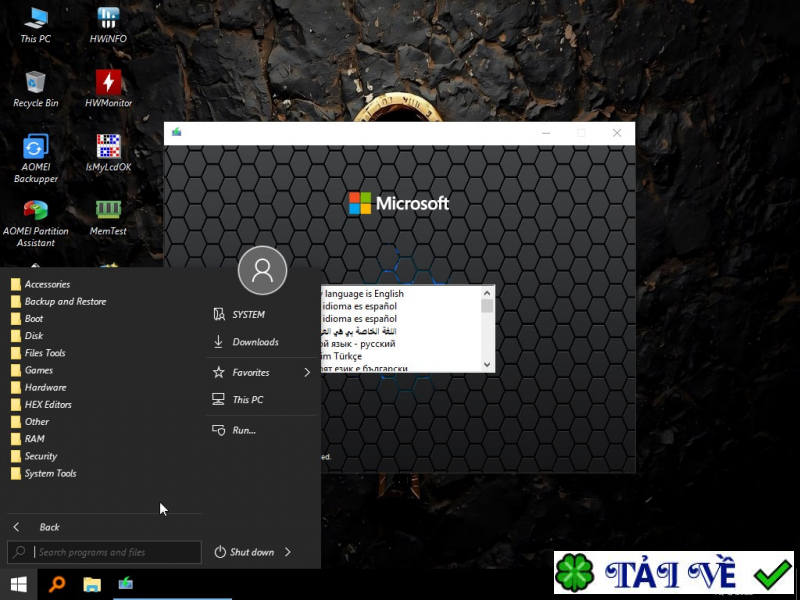Select Run... in the Start menu

click(244, 430)
